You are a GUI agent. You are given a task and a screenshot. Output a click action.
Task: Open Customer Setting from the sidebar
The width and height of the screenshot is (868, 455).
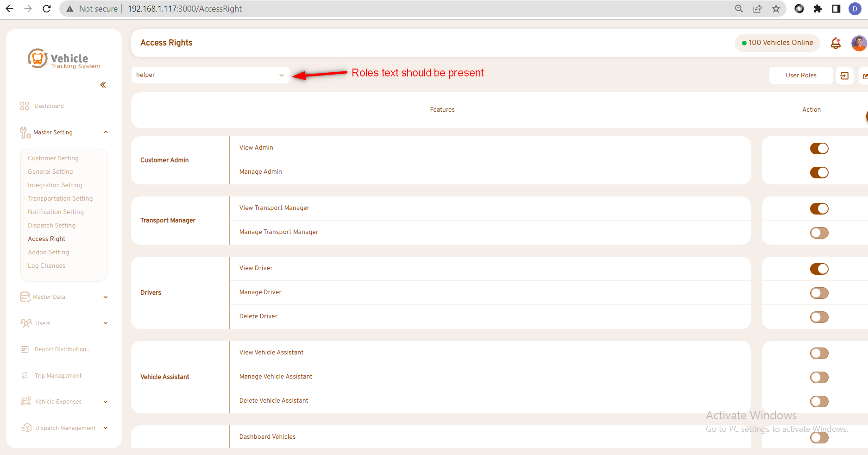click(53, 158)
